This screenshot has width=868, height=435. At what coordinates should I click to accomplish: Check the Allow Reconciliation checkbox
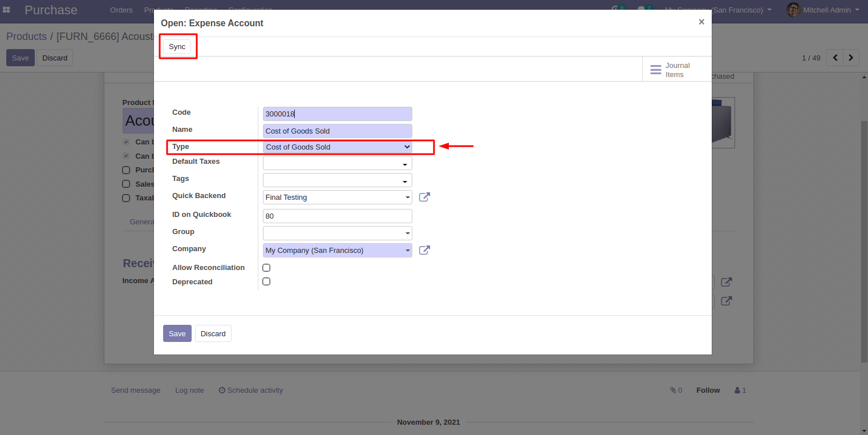pos(266,267)
